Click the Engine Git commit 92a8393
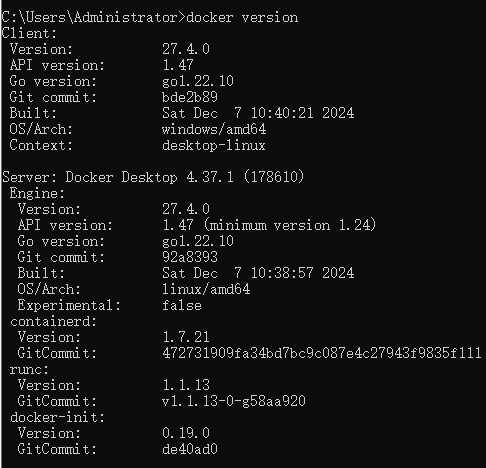 point(190,257)
